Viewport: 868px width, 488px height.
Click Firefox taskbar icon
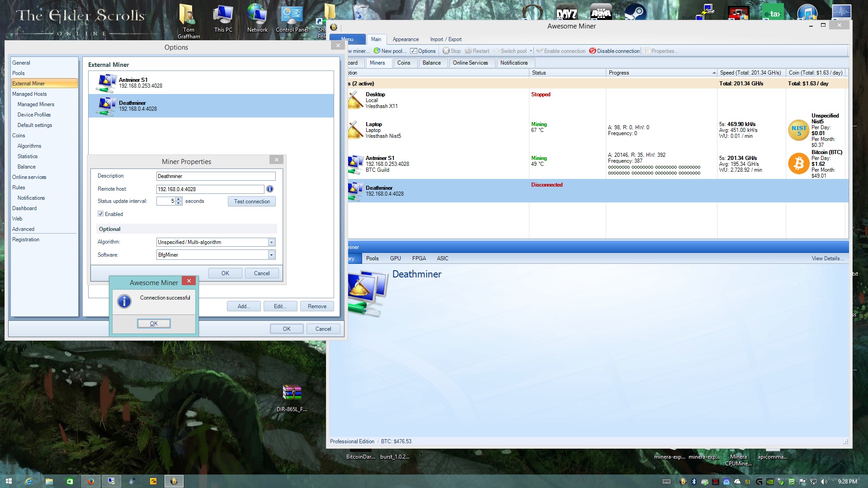click(x=90, y=481)
